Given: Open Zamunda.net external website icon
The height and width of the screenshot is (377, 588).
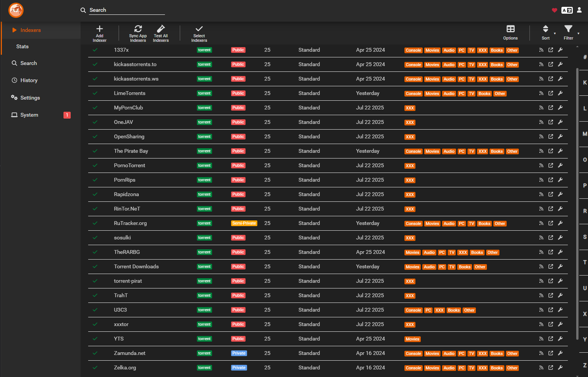Looking at the screenshot, I should pyautogui.click(x=551, y=353).
